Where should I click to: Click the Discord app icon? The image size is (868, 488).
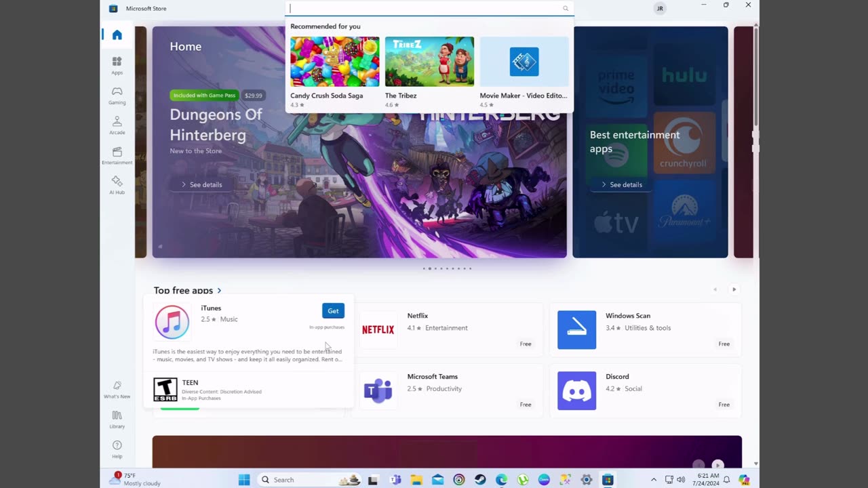pos(576,391)
